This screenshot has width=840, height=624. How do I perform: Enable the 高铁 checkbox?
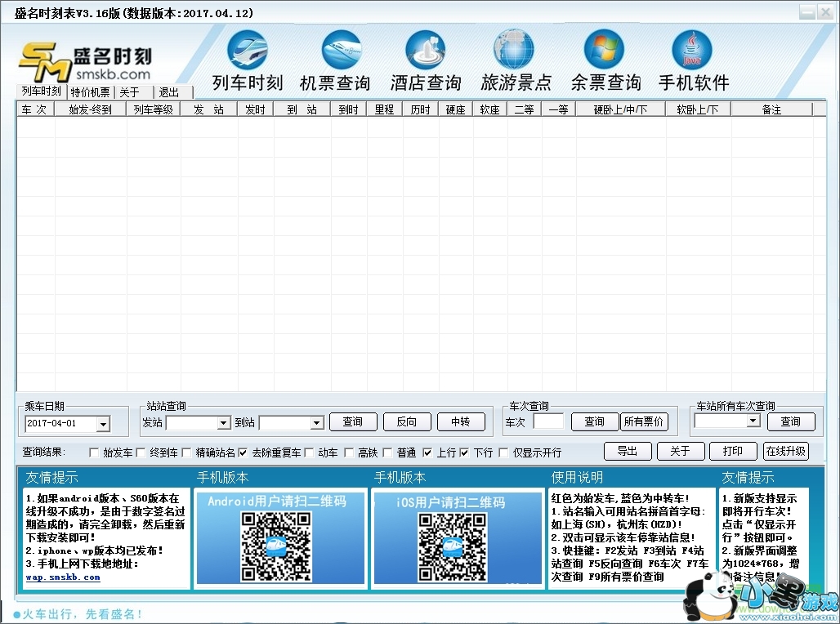point(349,452)
